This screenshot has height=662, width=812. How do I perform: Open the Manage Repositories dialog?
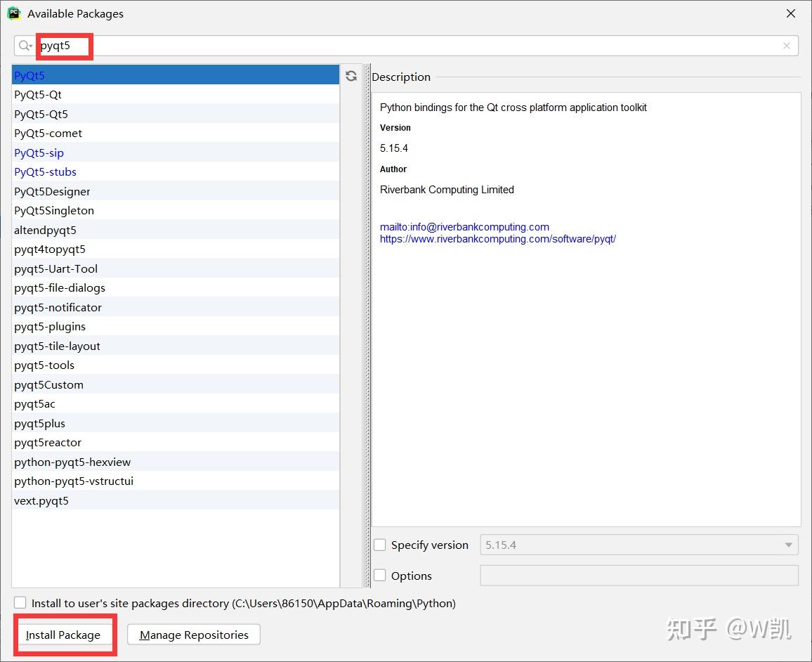point(193,635)
